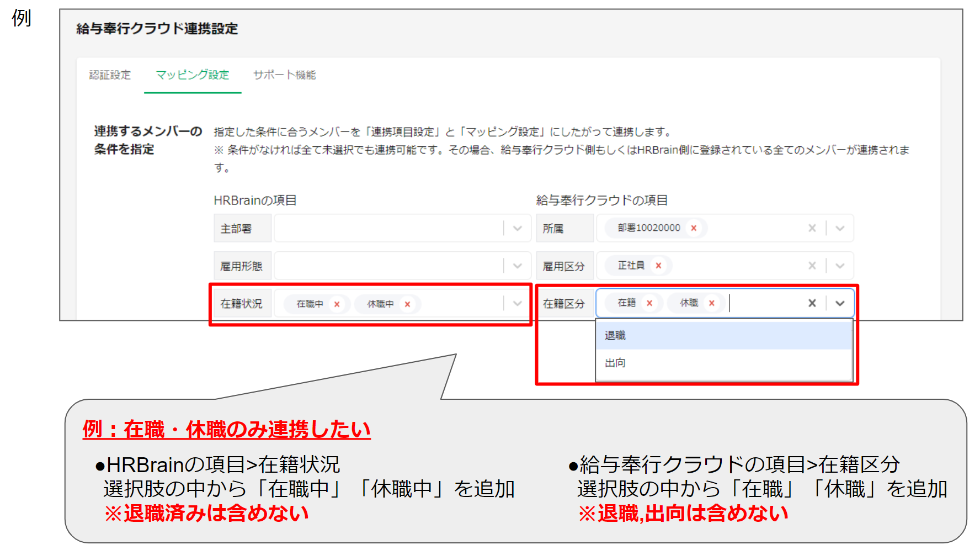Image resolution: width=980 pixels, height=555 pixels.
Task: Choose 退職 from the dropdown list
Action: click(724, 335)
